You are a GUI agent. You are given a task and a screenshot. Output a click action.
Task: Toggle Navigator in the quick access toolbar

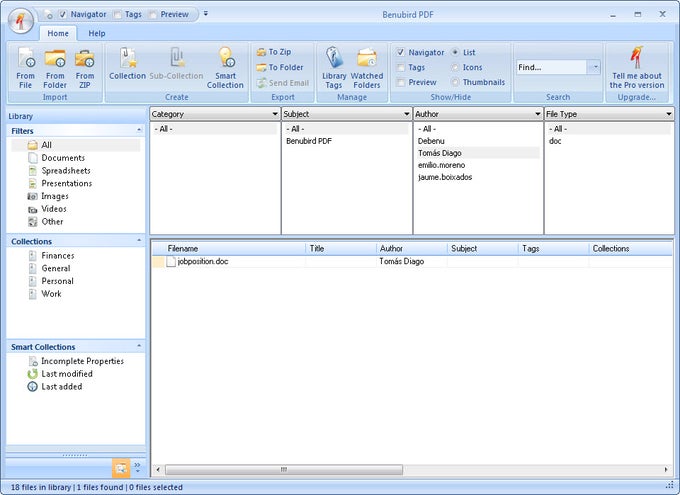click(x=63, y=14)
